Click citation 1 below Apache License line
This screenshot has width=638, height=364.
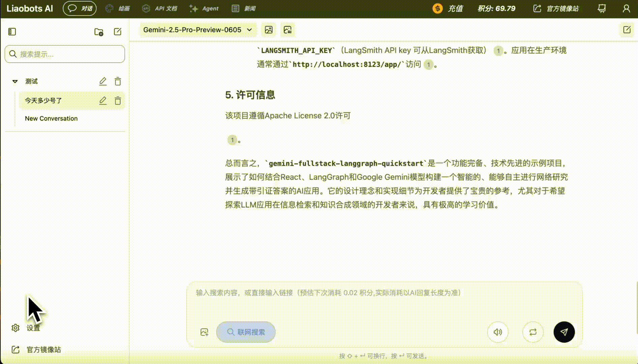coord(232,140)
